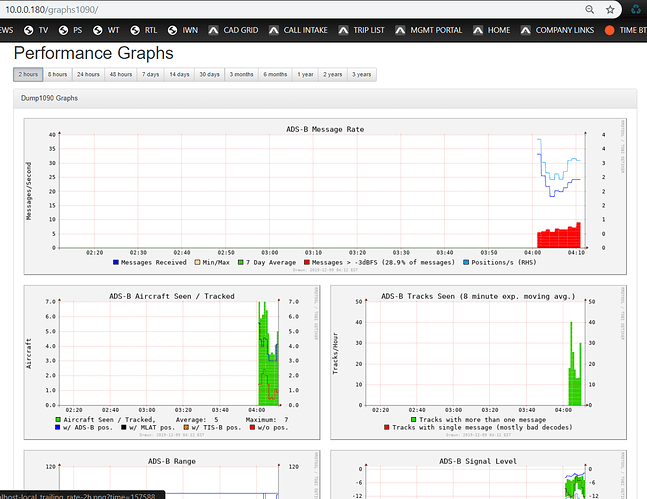Open the ADS-B Aircraft Seen / Tracked graph
The height and width of the screenshot is (499, 647).
tap(172, 362)
